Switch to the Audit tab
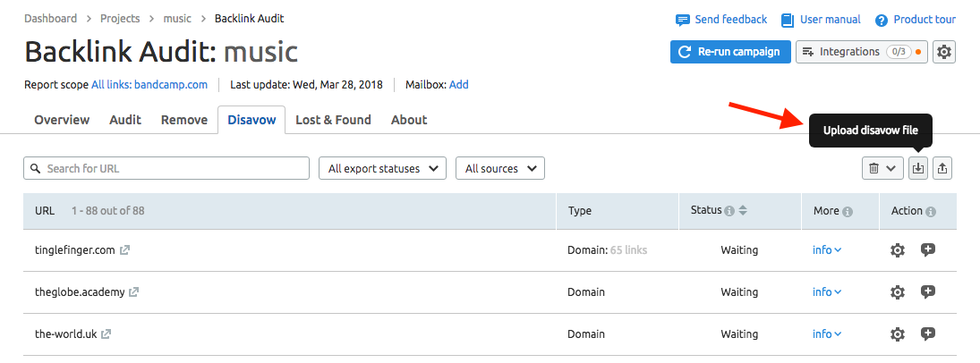 125,120
